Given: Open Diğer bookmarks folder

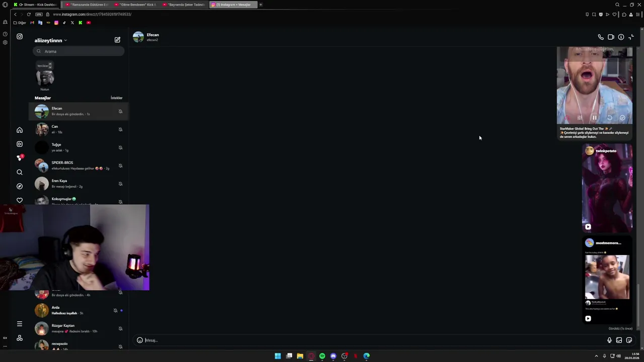Looking at the screenshot, I should [x=20, y=23].
